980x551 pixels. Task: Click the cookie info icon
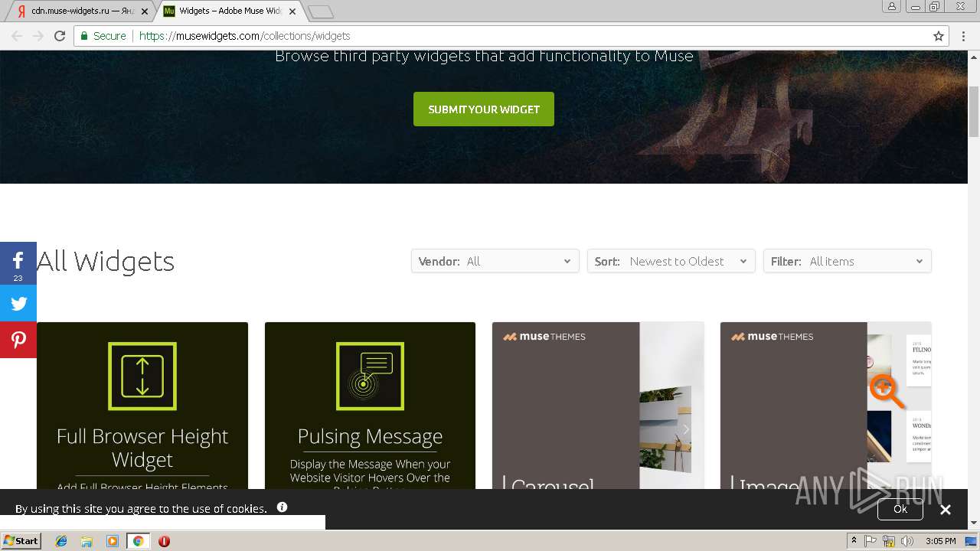(282, 507)
